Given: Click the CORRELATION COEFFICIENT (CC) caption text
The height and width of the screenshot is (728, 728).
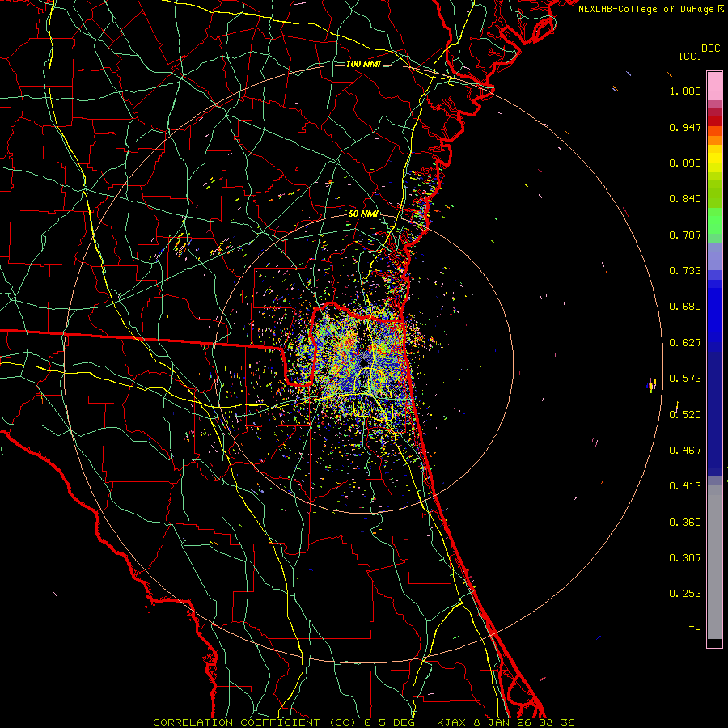Looking at the screenshot, I should [x=255, y=722].
